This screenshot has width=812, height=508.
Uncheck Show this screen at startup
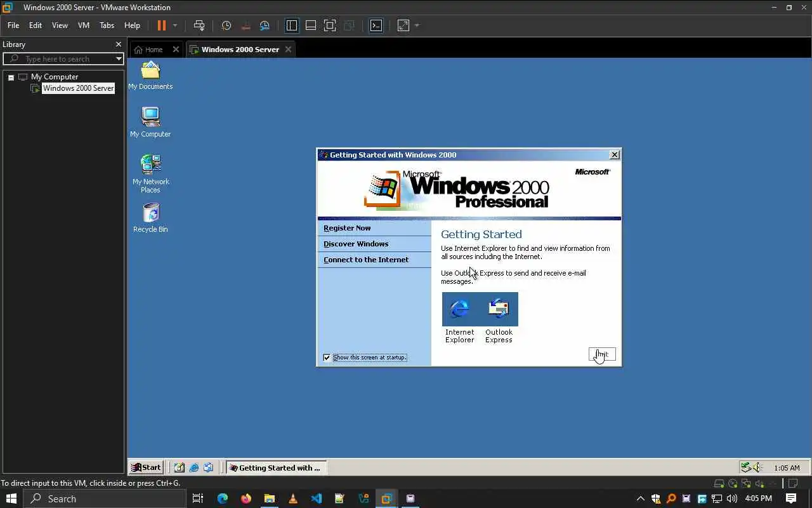(x=327, y=358)
